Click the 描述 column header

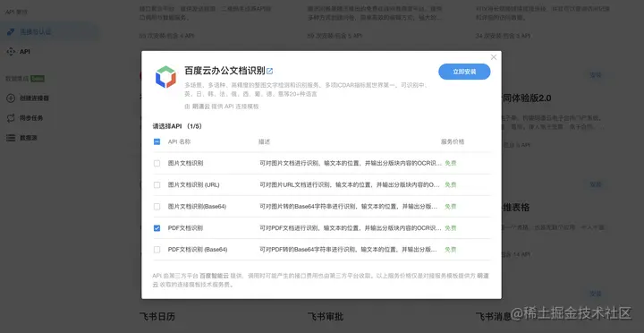point(264,141)
